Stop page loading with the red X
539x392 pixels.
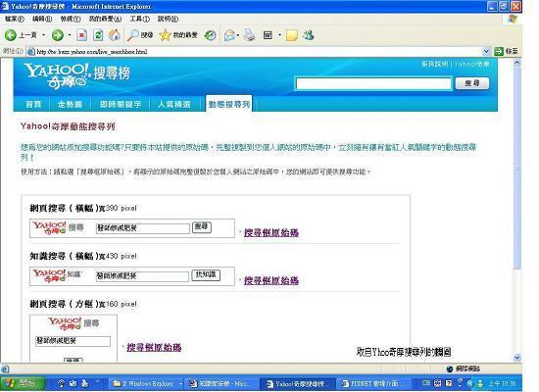pos(81,35)
